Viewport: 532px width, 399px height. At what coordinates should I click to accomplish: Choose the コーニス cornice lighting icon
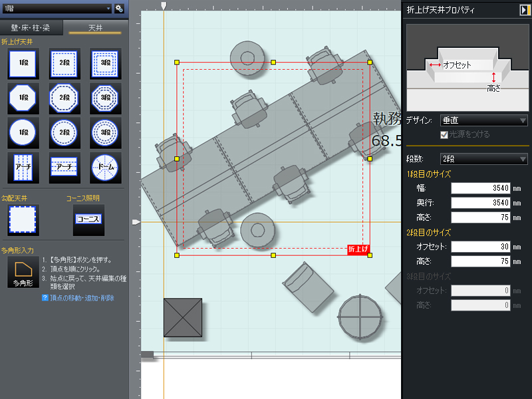(x=88, y=219)
